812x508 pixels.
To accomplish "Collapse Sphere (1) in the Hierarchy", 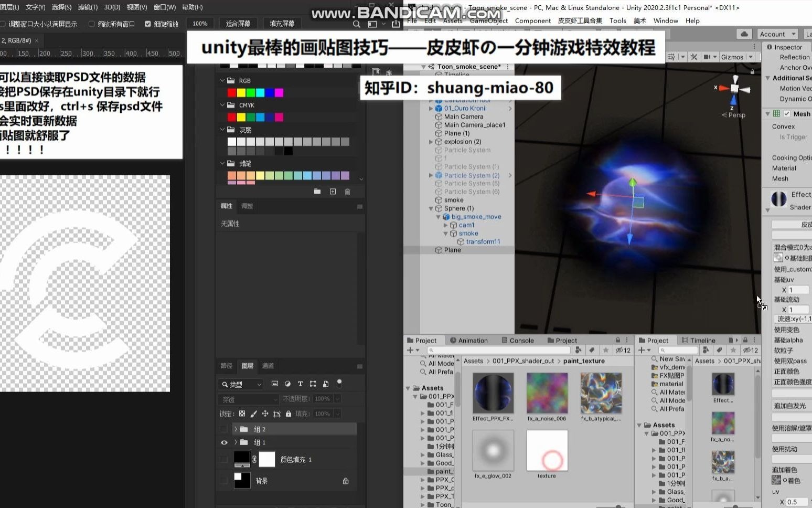I will 431,208.
